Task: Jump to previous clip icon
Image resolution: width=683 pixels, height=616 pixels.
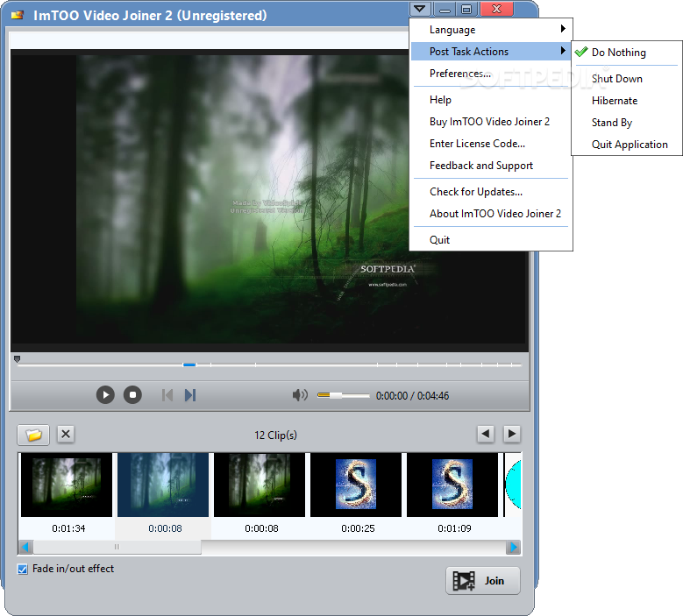Action: (167, 395)
